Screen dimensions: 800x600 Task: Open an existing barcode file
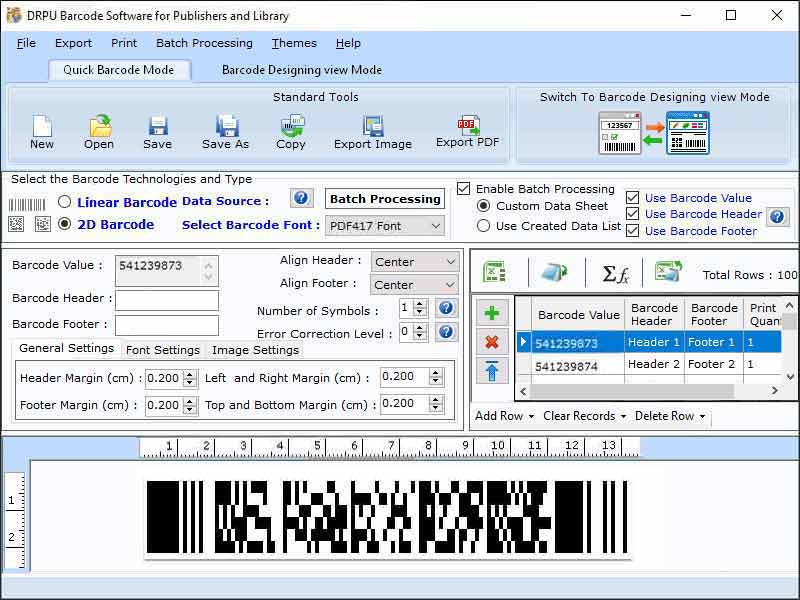click(x=98, y=125)
